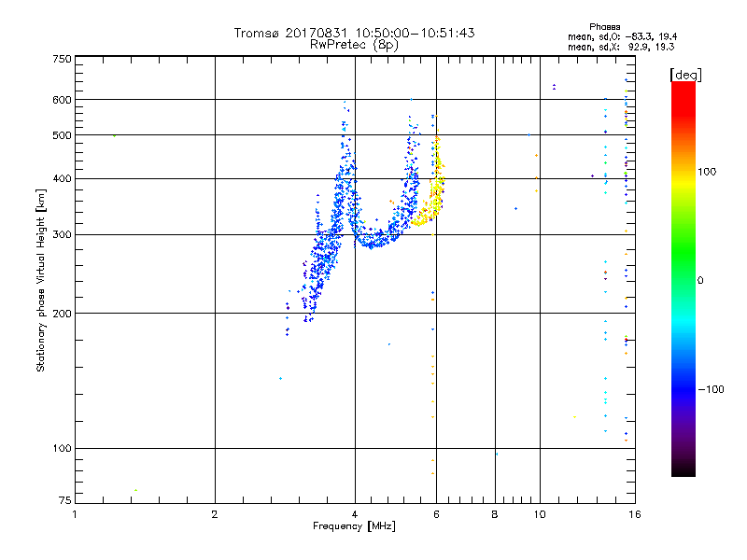This screenshot has width=747, height=560.
Task: Click the y-axis tick label '75'
Action: [x=64, y=500]
